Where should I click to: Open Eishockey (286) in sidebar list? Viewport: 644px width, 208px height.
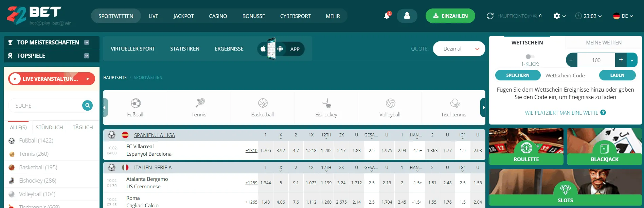(x=51, y=181)
